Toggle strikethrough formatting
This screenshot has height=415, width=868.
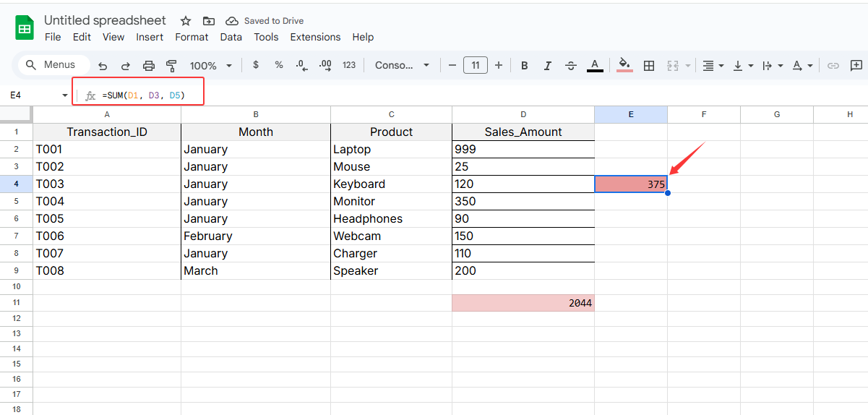pyautogui.click(x=571, y=66)
